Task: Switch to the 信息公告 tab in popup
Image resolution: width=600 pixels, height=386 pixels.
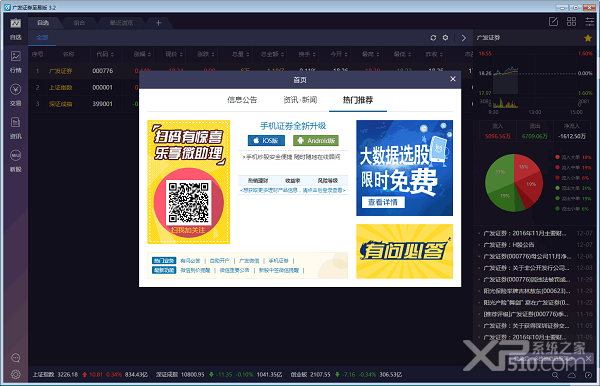Action: [242, 100]
